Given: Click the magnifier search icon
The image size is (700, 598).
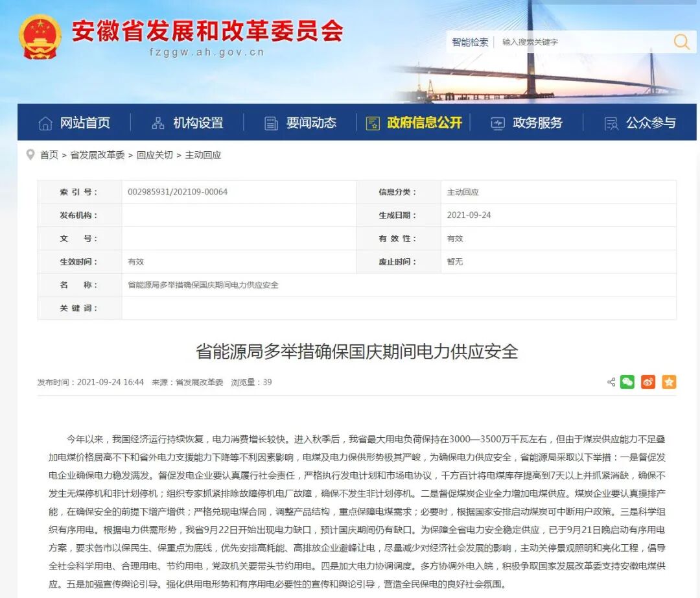Looking at the screenshot, I should pyautogui.click(x=681, y=42).
